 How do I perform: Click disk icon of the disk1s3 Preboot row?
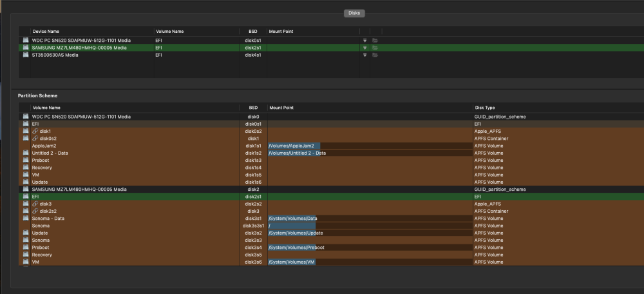tap(26, 161)
